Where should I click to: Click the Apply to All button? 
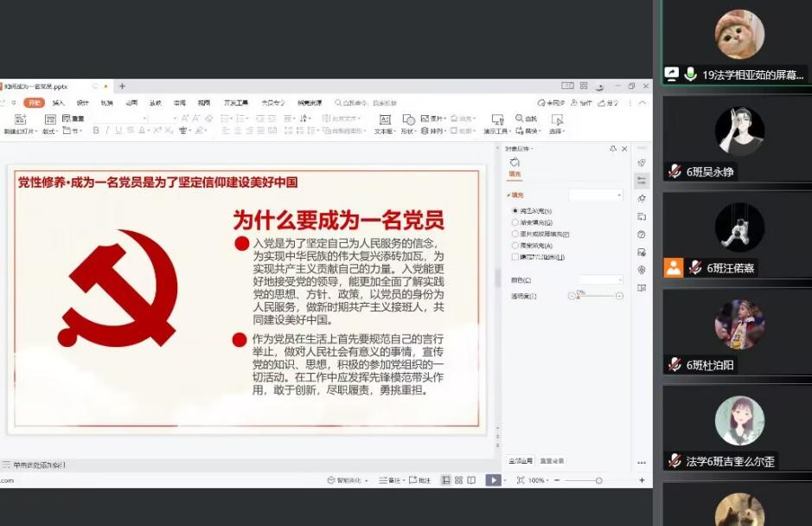pyautogui.click(x=521, y=461)
